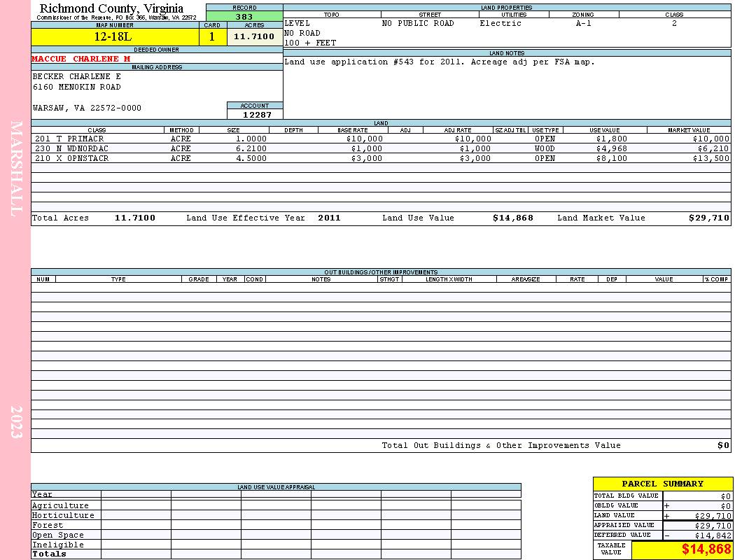
Task: Select land class value 2
Action: pyautogui.click(x=674, y=23)
